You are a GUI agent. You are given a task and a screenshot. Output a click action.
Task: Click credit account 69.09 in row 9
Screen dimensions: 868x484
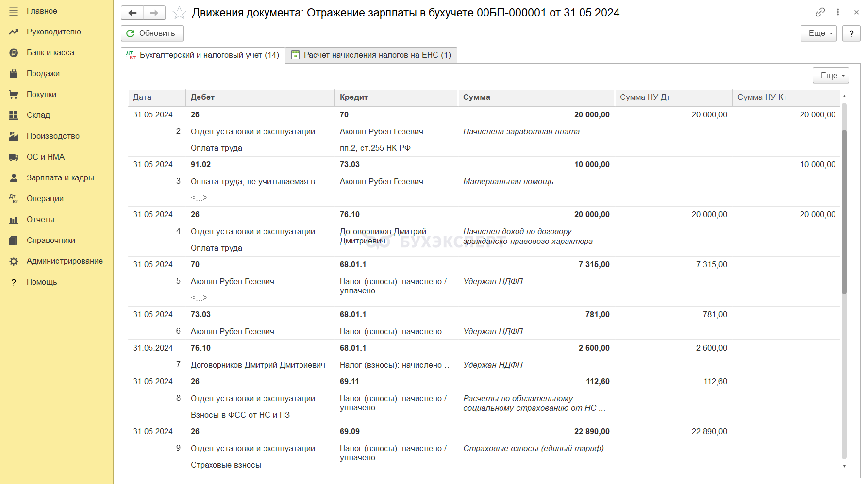[x=350, y=432]
